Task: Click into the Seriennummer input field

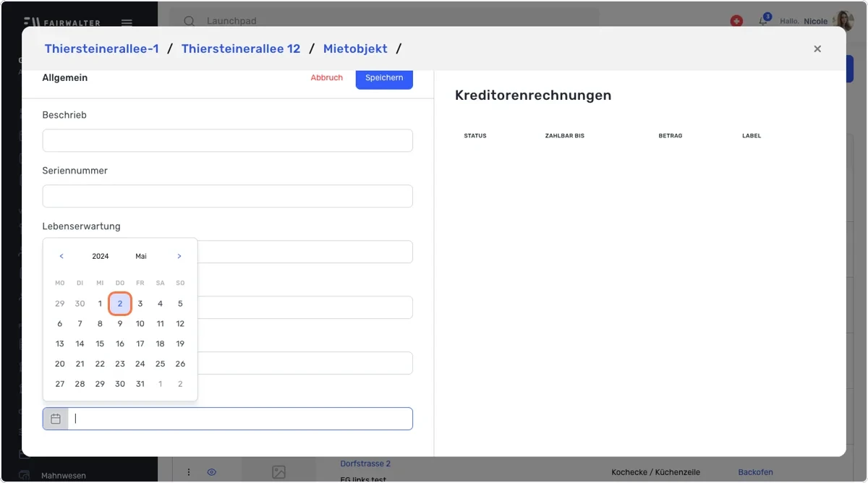Action: (x=228, y=196)
